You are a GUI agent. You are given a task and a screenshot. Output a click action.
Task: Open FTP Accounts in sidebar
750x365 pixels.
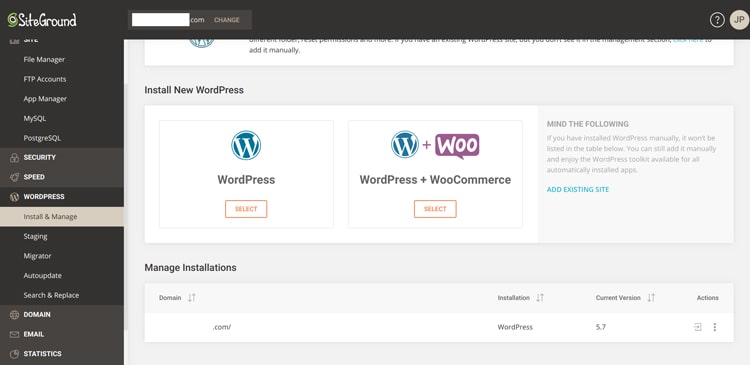pos(45,79)
